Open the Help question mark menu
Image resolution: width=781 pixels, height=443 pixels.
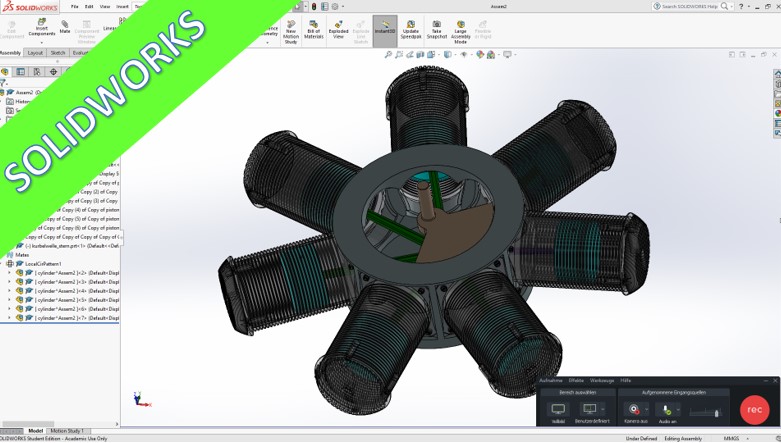click(741, 6)
